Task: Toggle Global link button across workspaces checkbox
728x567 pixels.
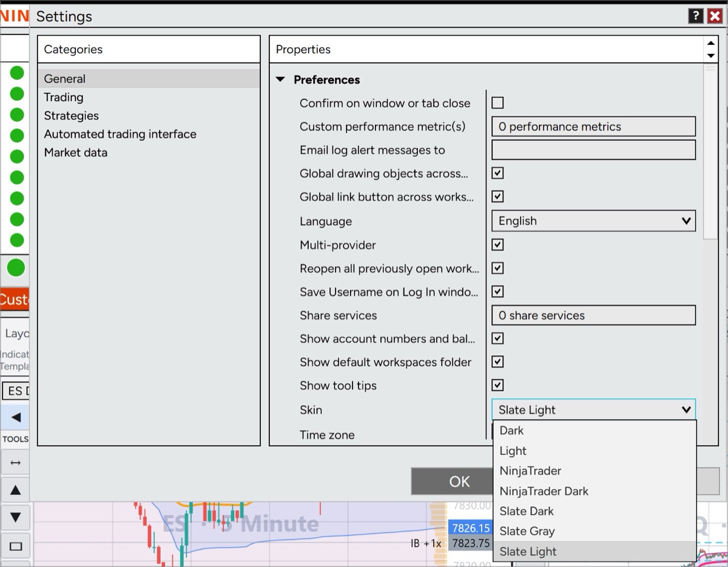Action: (x=497, y=196)
